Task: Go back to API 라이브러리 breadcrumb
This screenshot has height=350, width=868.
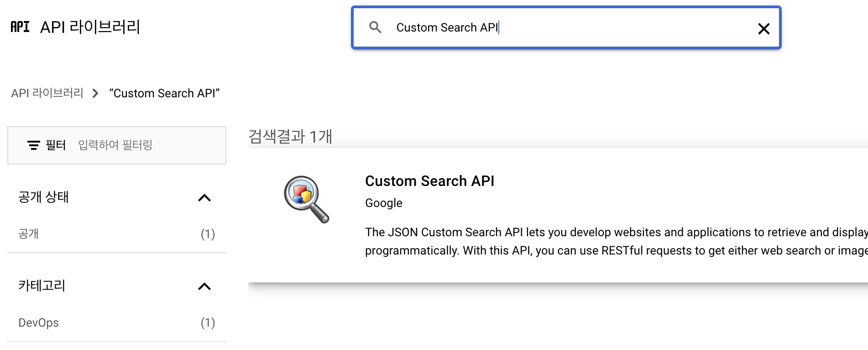Action: pos(47,94)
